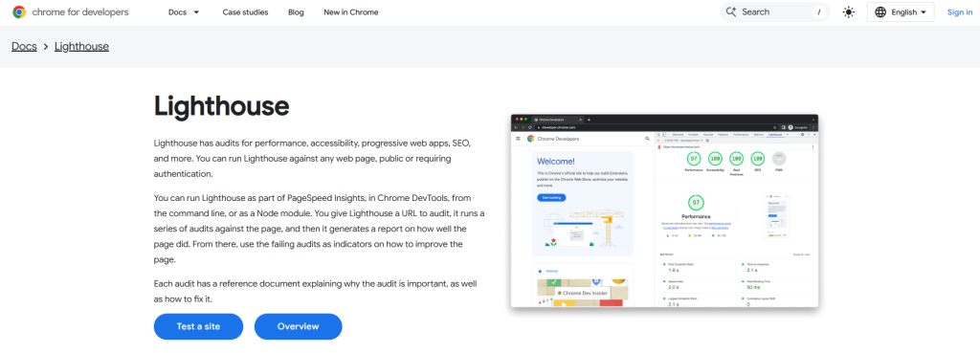Screen dimensions: 980x353
Task: Open Case studies in navigation
Action: click(x=246, y=11)
